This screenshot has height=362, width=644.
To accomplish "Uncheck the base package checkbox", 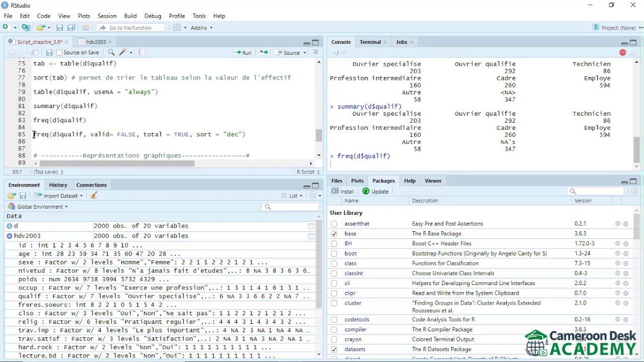I will [334, 234].
